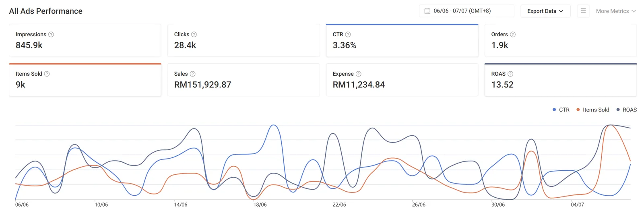Deselect the ROAS metric card
644x217 pixels.
(x=561, y=80)
